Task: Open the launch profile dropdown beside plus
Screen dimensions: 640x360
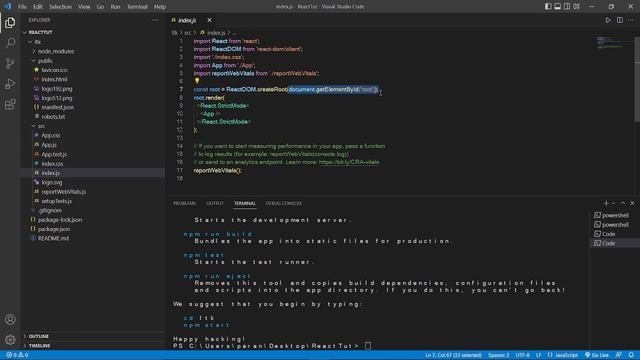Action: (x=613, y=203)
